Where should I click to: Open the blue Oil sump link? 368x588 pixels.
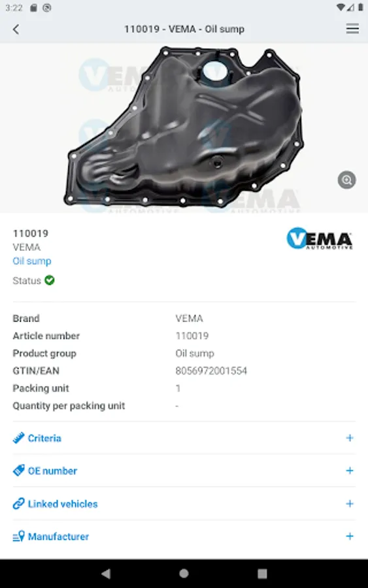(x=32, y=261)
